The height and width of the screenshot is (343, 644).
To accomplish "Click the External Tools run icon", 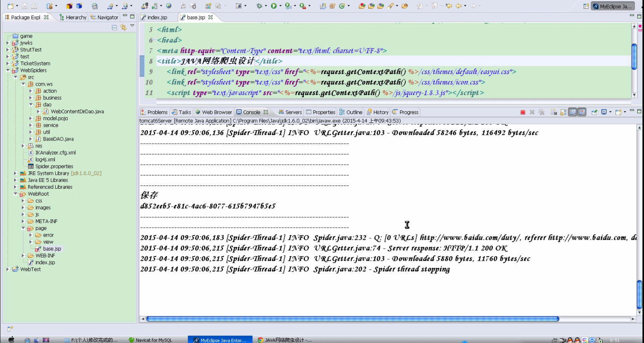I will [303, 6].
